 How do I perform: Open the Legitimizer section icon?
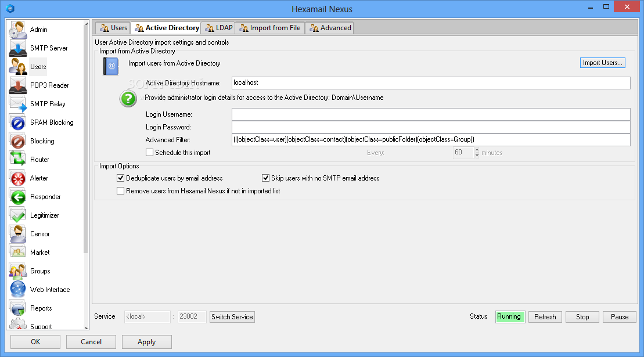pos(18,215)
